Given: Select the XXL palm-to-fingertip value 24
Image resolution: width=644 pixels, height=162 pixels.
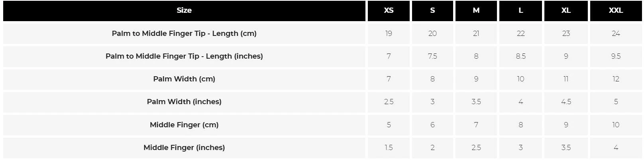Looking at the screenshot, I should (x=616, y=34).
